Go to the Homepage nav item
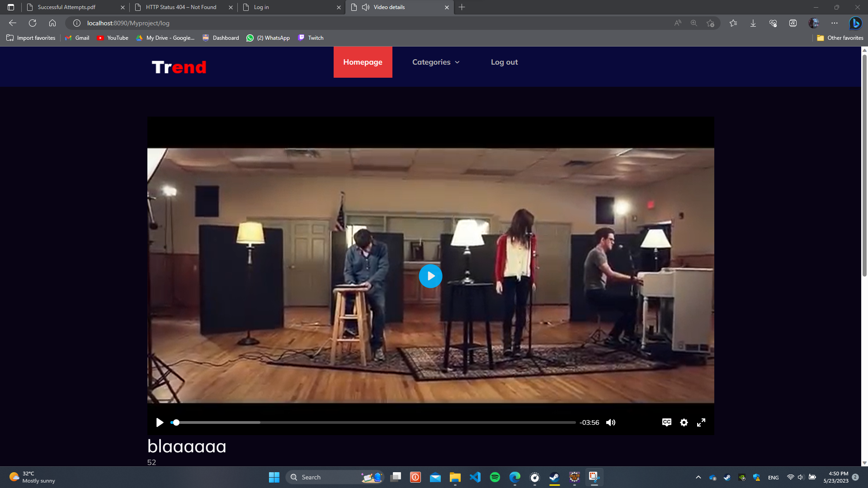The width and height of the screenshot is (868, 488). pyautogui.click(x=363, y=62)
